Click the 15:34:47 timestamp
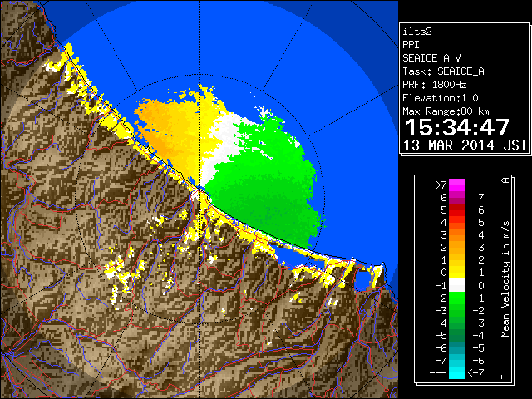The image size is (532, 399). (457, 127)
